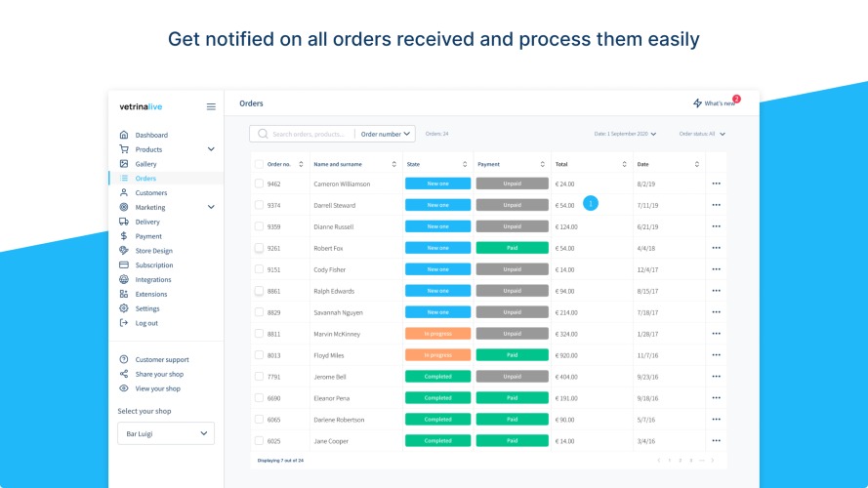Expand the Products submenu chevron
This screenshot has height=488, width=868.
[x=211, y=148]
